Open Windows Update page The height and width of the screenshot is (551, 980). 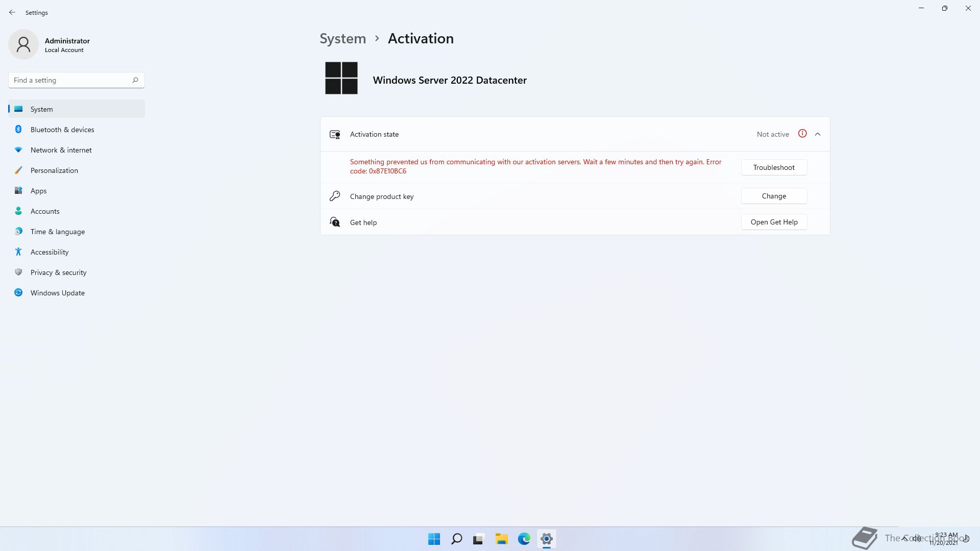tap(77, 293)
